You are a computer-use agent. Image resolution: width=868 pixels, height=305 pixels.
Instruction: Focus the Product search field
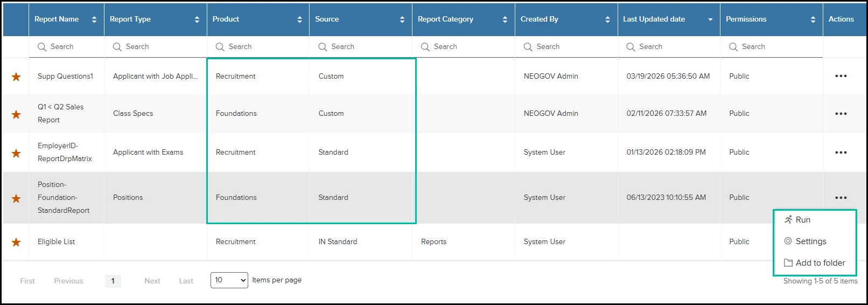(258, 47)
